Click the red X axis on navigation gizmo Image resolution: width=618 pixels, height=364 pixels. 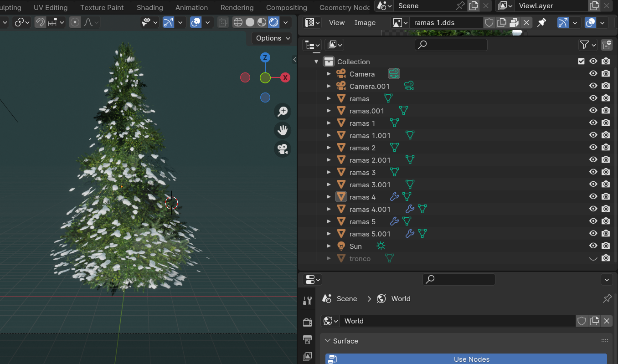coord(285,77)
